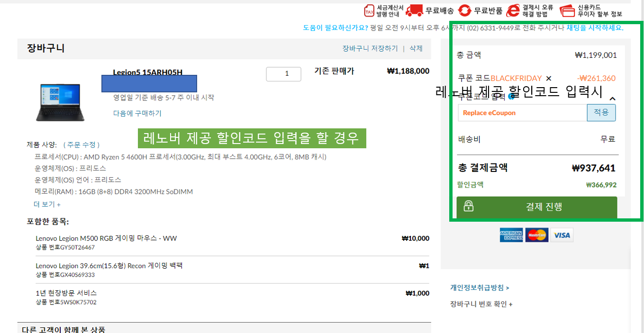Click the discount amount ₩366,992

pos(601,185)
